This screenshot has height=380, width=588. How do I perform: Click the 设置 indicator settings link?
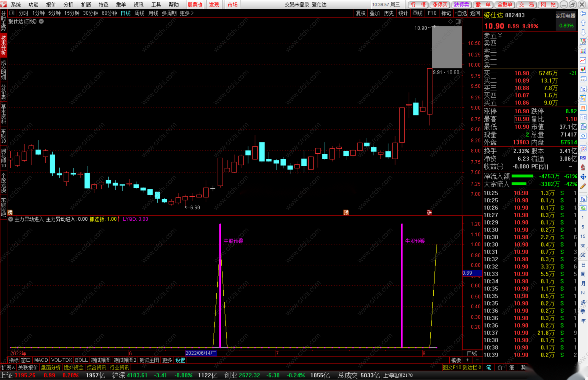click(x=180, y=360)
